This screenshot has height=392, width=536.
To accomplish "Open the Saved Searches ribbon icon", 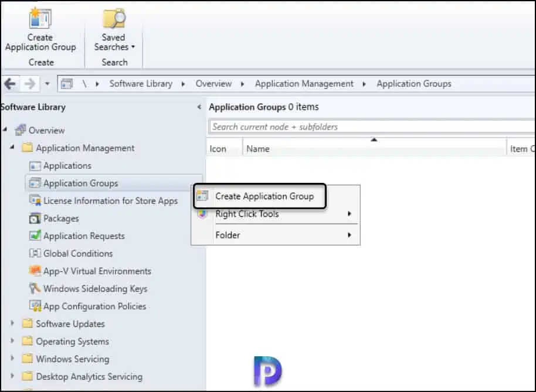I will (x=114, y=18).
